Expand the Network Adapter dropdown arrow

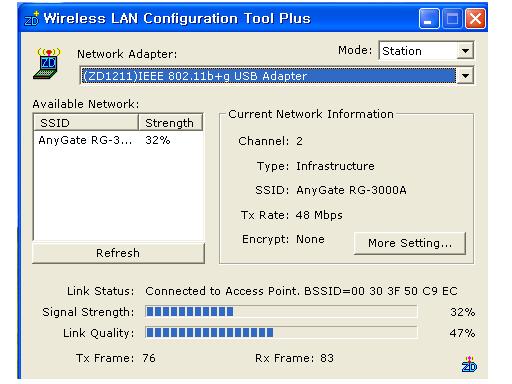coord(465,76)
